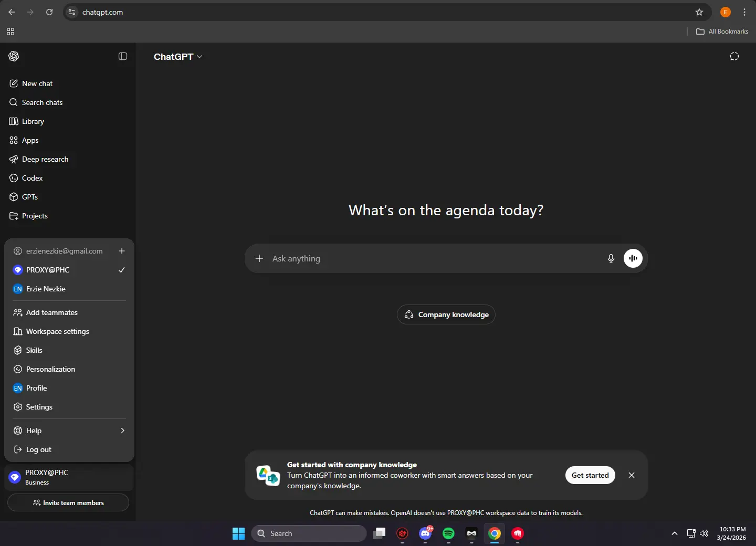Start voice mode with the waveform button
The image size is (756, 546).
tap(633, 258)
